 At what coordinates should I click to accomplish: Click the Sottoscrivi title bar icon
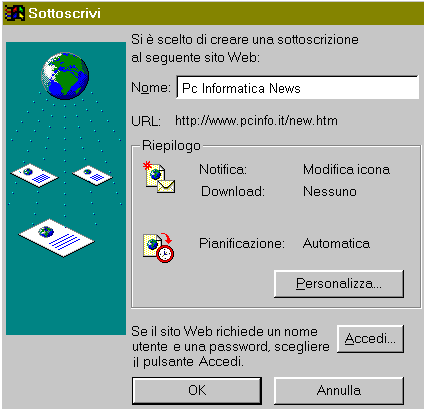(15, 13)
